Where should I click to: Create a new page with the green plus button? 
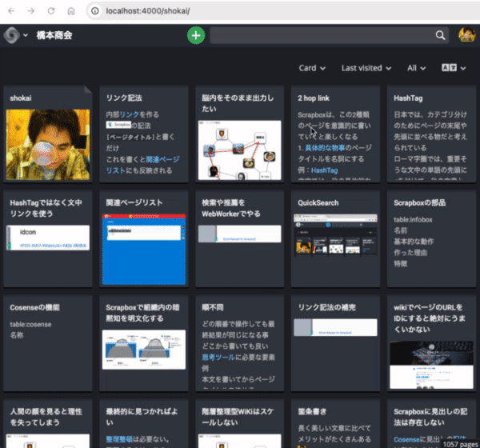(196, 35)
